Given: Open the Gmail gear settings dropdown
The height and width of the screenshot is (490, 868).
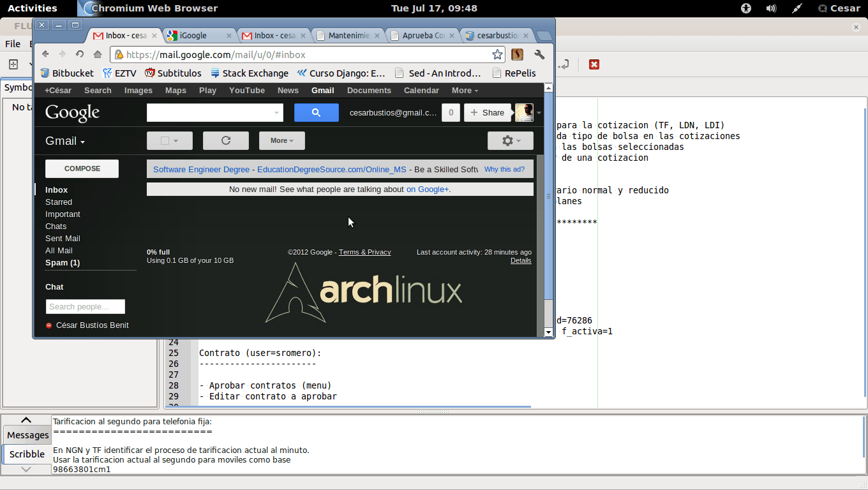Looking at the screenshot, I should pos(510,140).
